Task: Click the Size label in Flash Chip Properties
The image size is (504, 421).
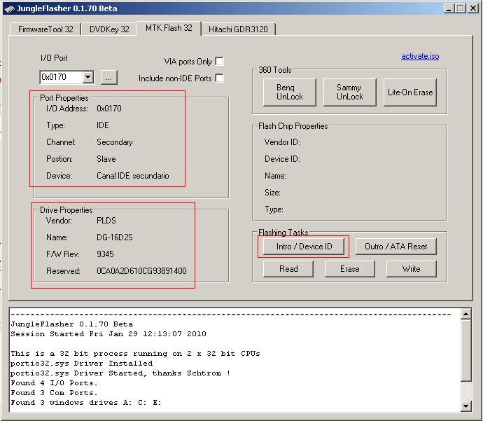Action: click(x=272, y=193)
